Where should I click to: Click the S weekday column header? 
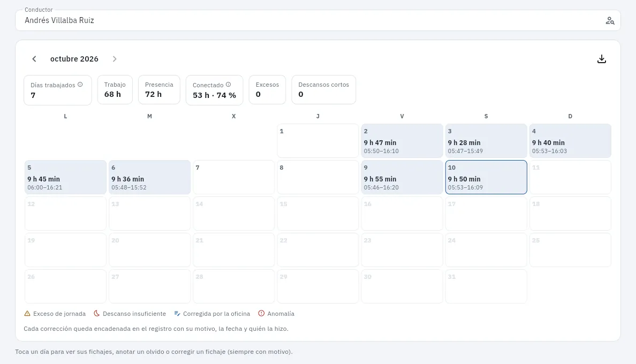[486, 116]
